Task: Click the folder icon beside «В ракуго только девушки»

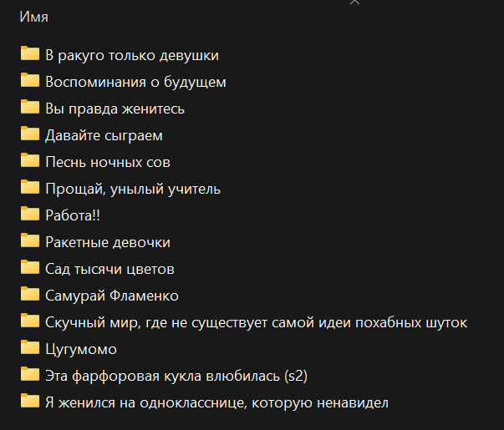Action: click(30, 54)
